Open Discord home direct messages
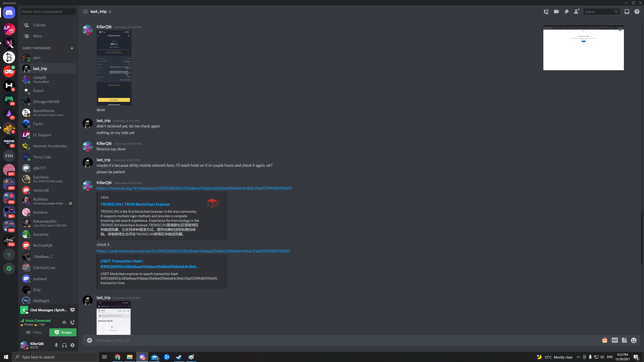The height and width of the screenshot is (362, 644). coord(9,13)
